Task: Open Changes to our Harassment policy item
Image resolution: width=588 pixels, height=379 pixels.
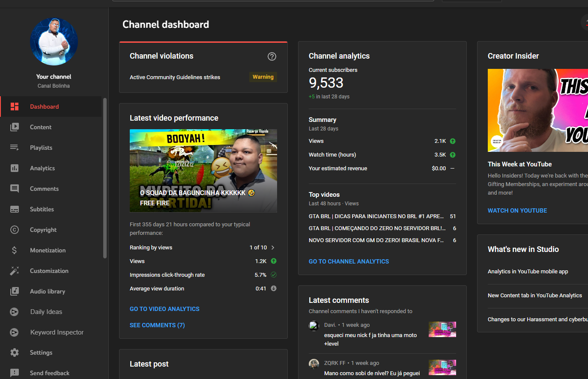Action: [538, 320]
